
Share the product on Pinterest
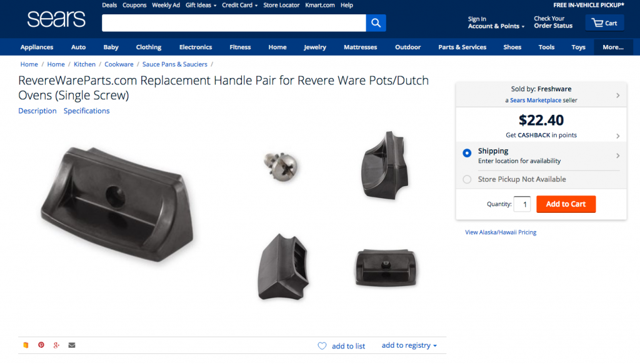pos(41,345)
